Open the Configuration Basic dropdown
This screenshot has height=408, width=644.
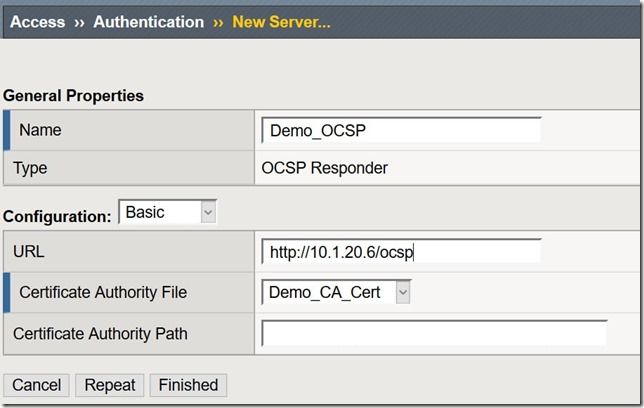point(167,213)
